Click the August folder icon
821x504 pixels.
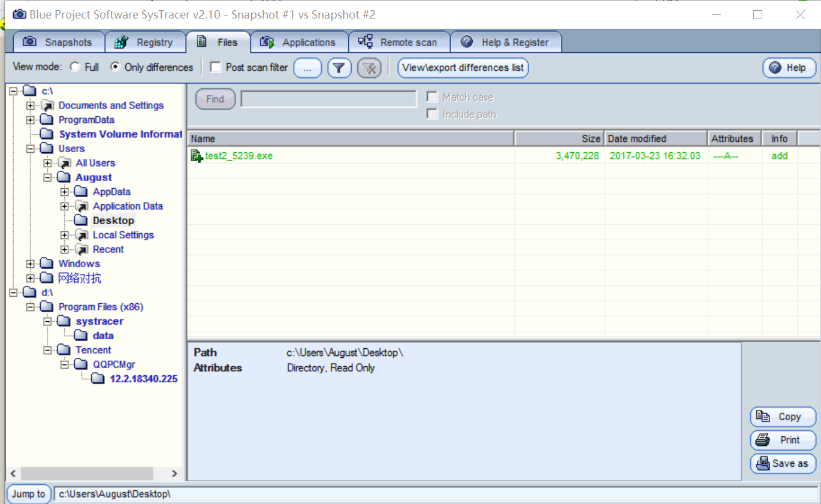click(x=64, y=177)
